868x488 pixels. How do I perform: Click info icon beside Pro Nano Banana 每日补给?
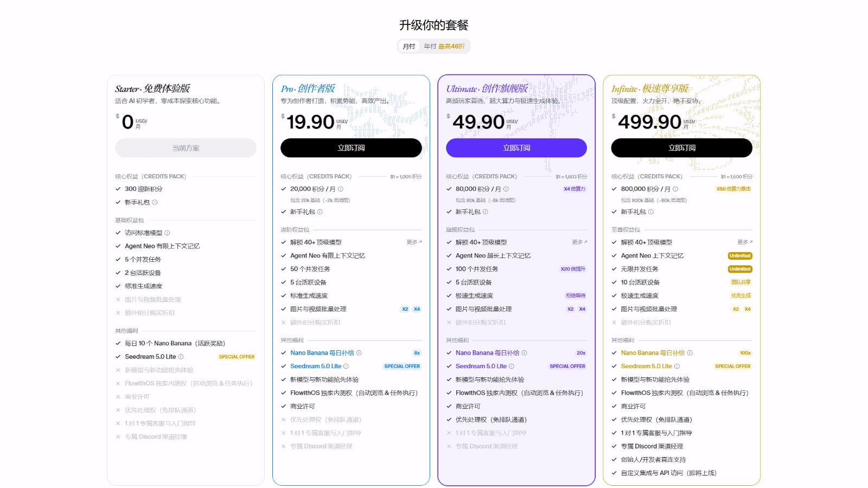point(359,353)
